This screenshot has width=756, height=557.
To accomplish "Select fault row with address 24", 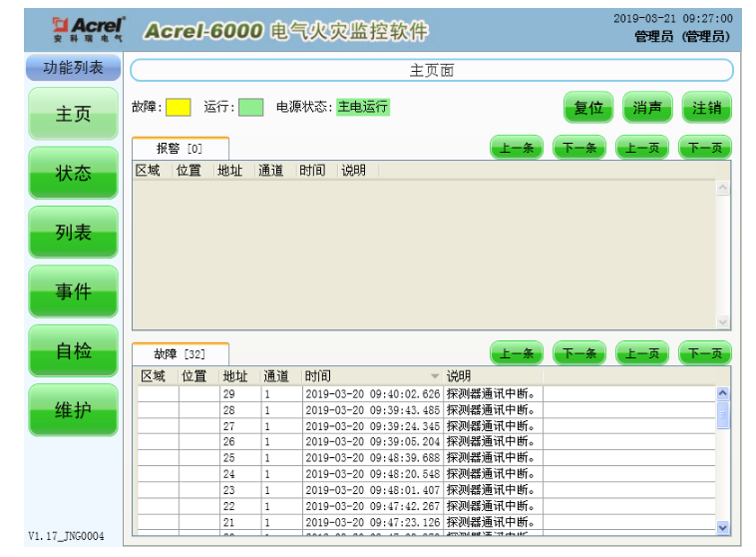I will click(426, 473).
